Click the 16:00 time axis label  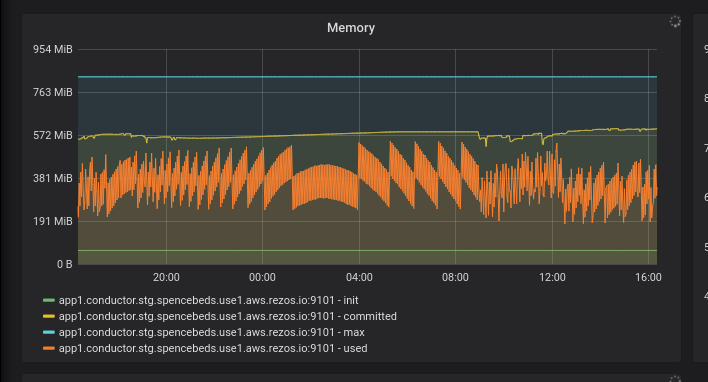tap(648, 277)
